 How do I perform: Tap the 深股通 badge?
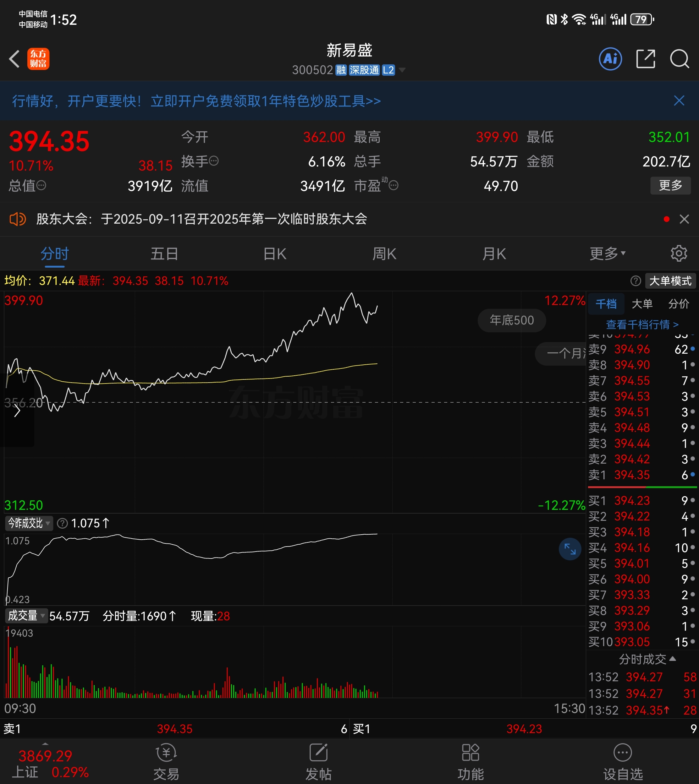coord(364,70)
